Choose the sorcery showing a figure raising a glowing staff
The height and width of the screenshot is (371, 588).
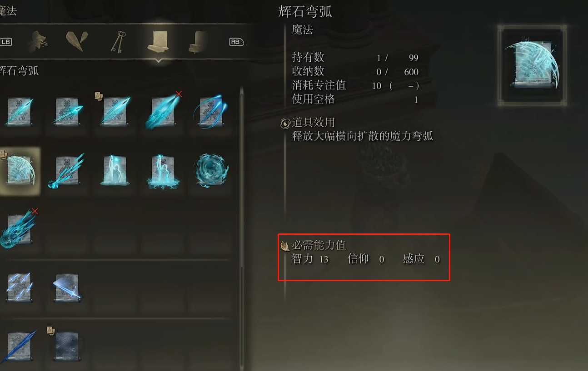115,170
